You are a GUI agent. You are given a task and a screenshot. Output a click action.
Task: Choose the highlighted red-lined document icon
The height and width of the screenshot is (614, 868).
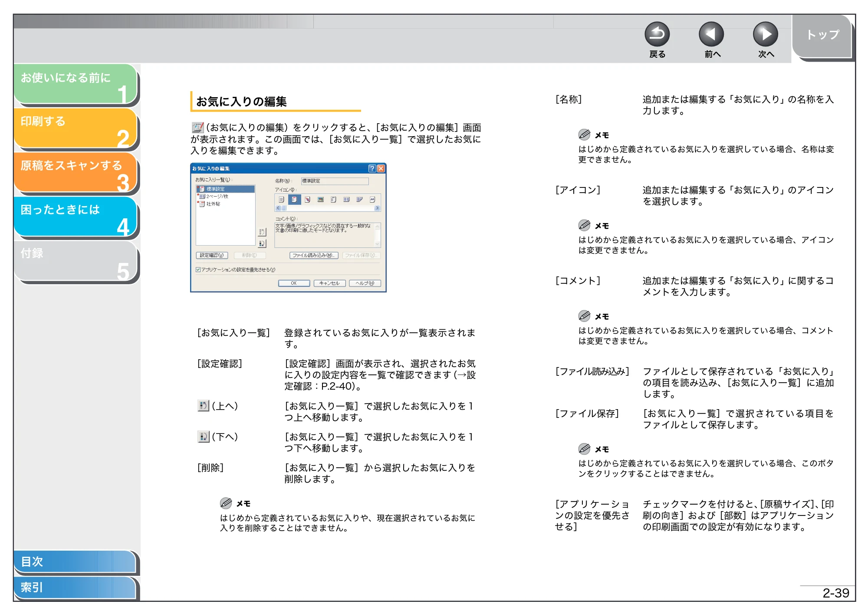pos(294,200)
